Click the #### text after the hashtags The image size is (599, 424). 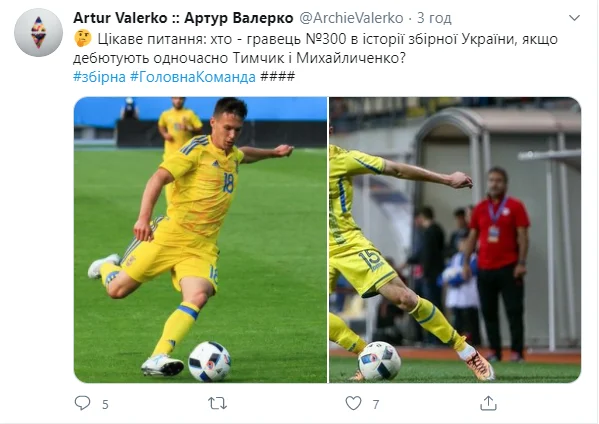pyautogui.click(x=277, y=77)
